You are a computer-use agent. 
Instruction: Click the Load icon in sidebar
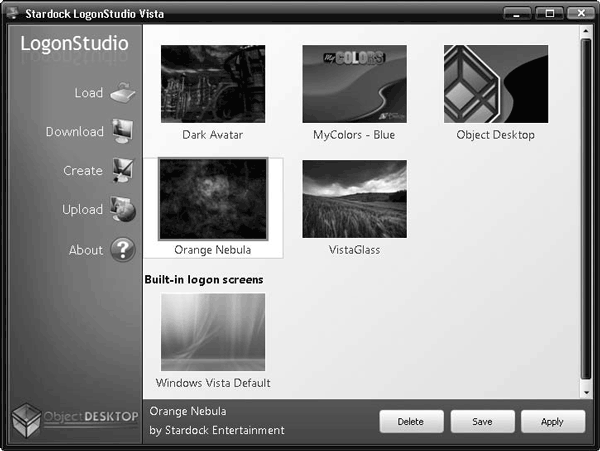tap(123, 93)
